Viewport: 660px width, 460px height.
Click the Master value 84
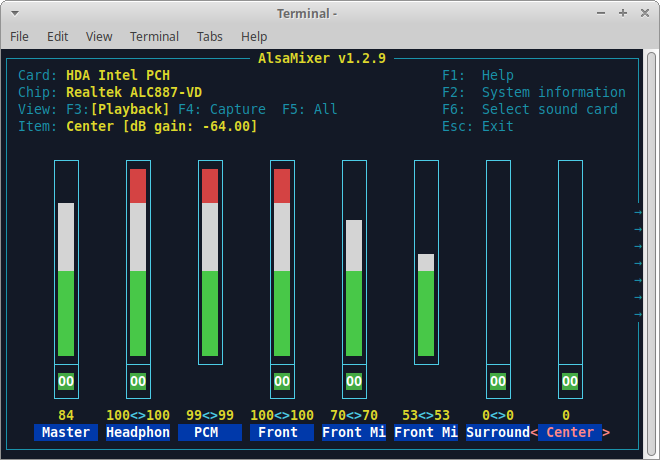pos(66,415)
